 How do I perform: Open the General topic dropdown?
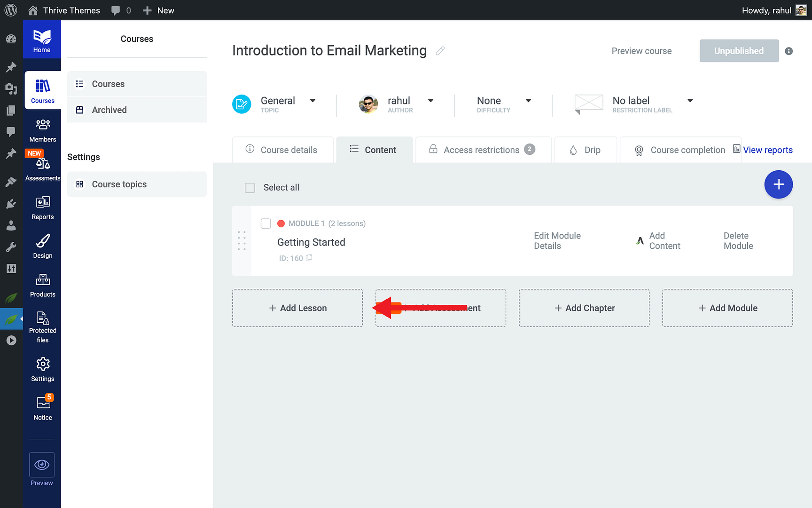[x=313, y=101]
